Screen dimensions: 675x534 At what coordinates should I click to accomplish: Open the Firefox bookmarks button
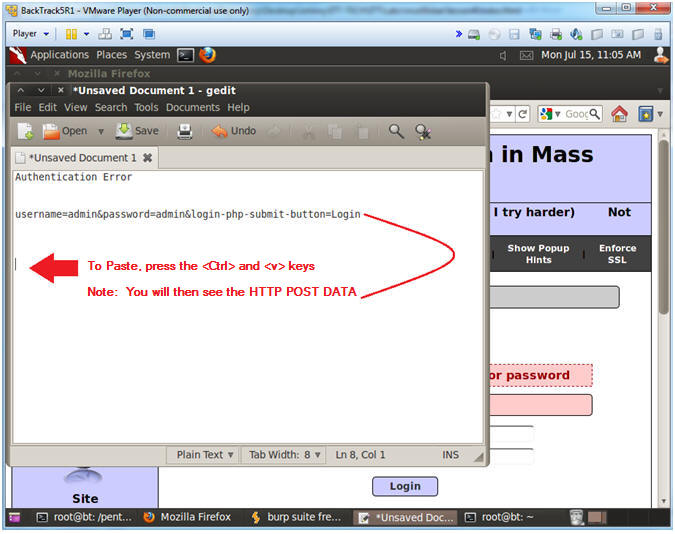pos(645,114)
